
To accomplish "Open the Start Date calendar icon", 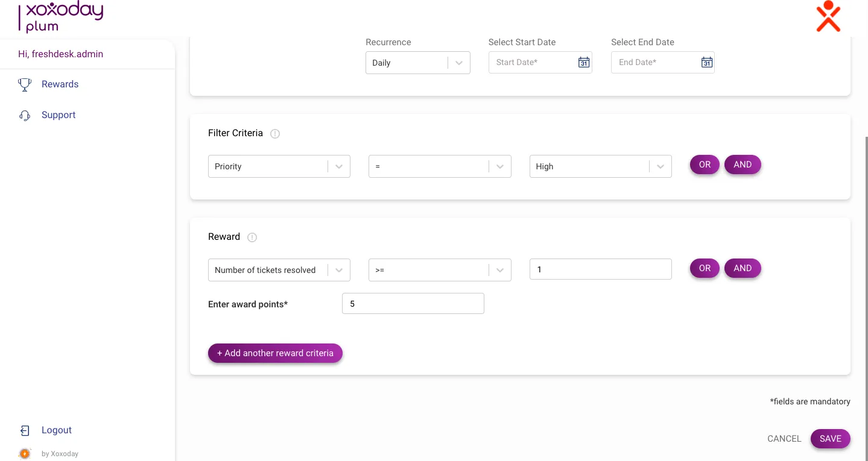I will [583, 62].
